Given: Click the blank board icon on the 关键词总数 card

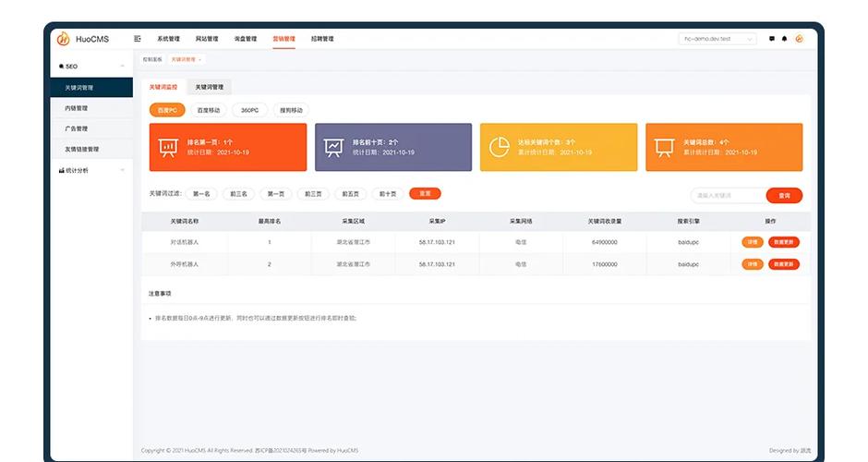Looking at the screenshot, I should [664, 147].
